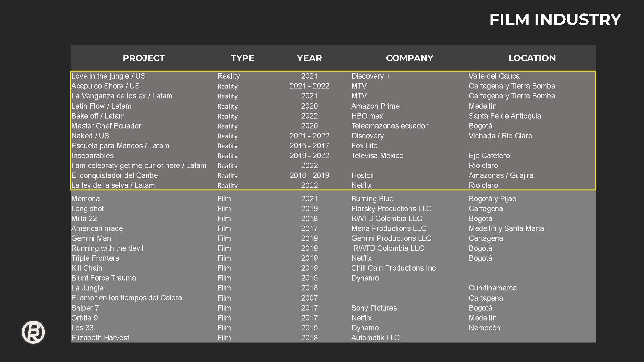Click year '2016 - 2019' cell
The image size is (644, 362).
point(309,175)
